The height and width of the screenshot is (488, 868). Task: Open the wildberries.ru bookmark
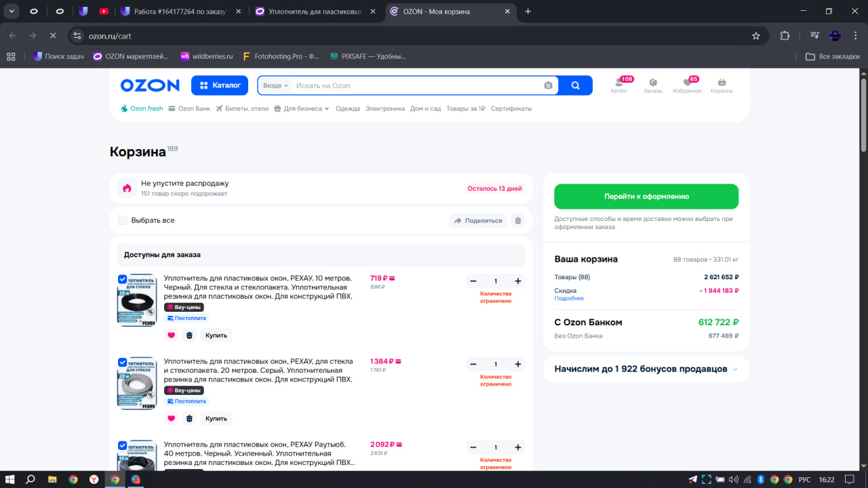point(206,56)
